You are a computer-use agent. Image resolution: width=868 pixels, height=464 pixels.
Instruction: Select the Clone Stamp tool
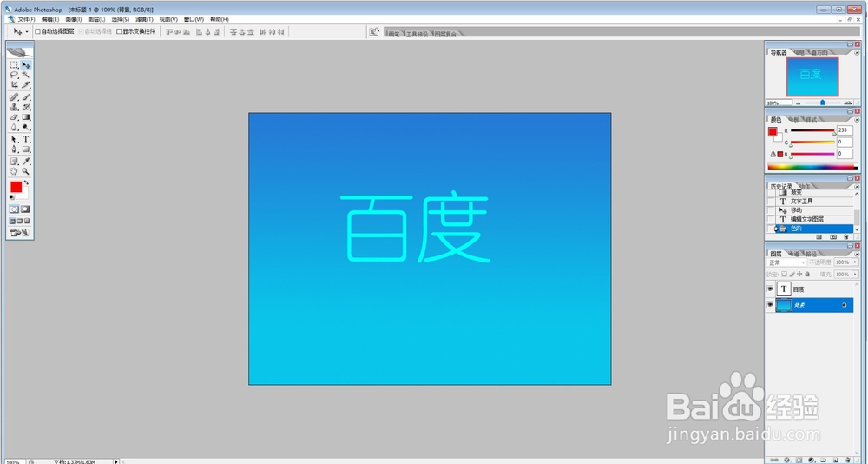coord(15,107)
